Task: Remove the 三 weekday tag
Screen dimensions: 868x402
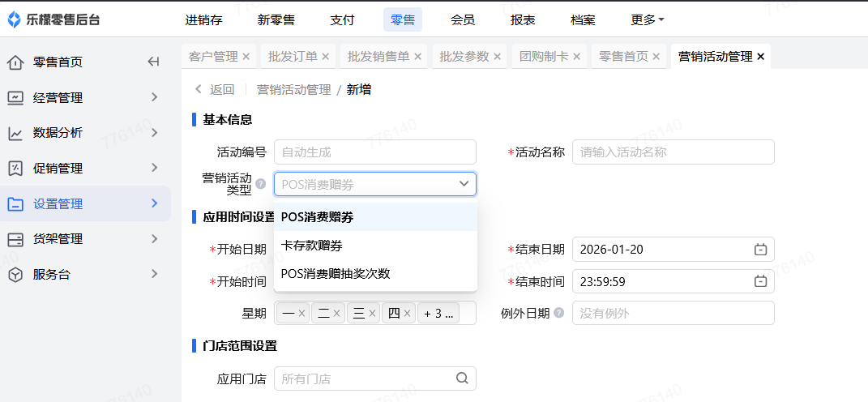Action: coord(372,314)
